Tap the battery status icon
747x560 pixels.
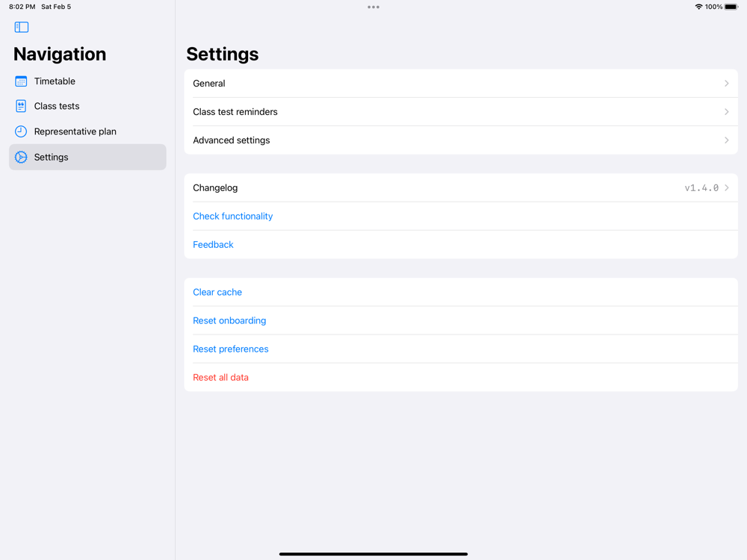coord(731,7)
